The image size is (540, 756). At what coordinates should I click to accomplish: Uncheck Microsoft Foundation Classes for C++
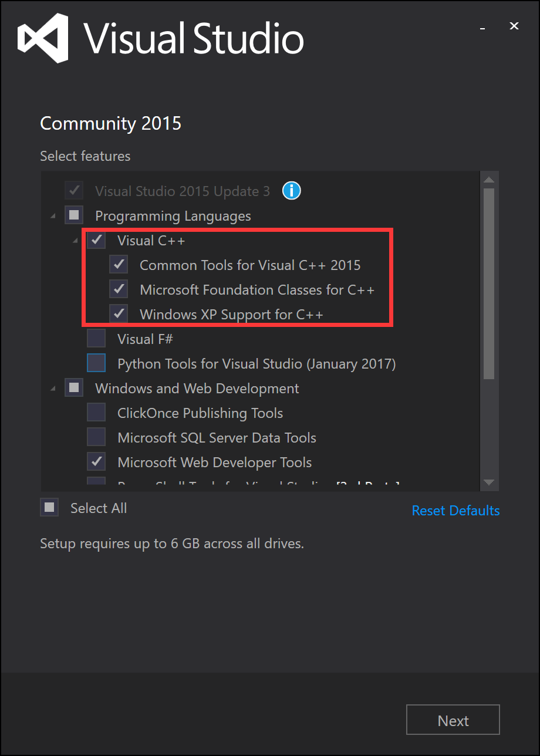coord(119,289)
